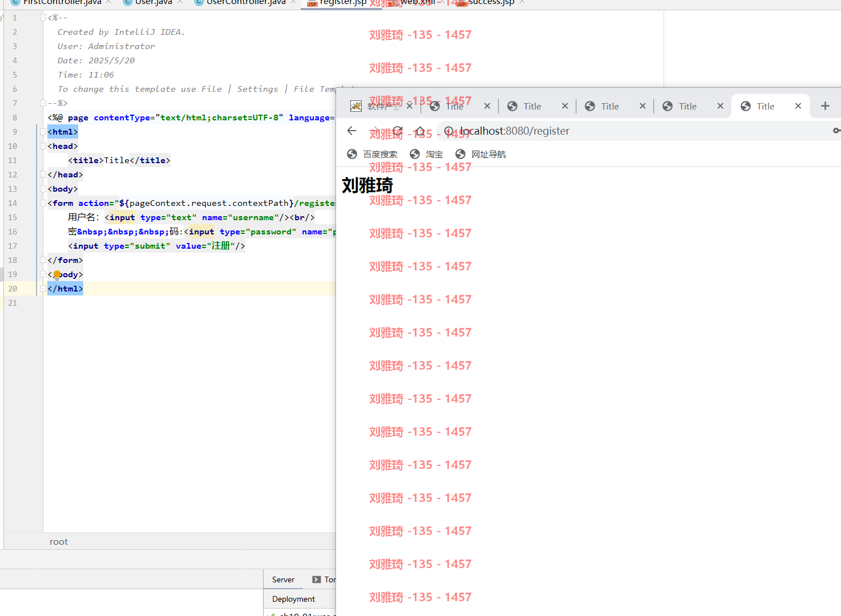Click the Terminal icon beside Server tab
Screen dimensions: 841x616
tap(317, 579)
